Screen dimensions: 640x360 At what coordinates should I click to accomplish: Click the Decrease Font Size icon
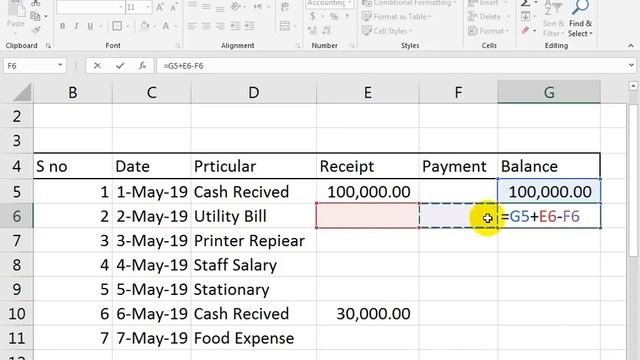pyautogui.click(x=173, y=7)
